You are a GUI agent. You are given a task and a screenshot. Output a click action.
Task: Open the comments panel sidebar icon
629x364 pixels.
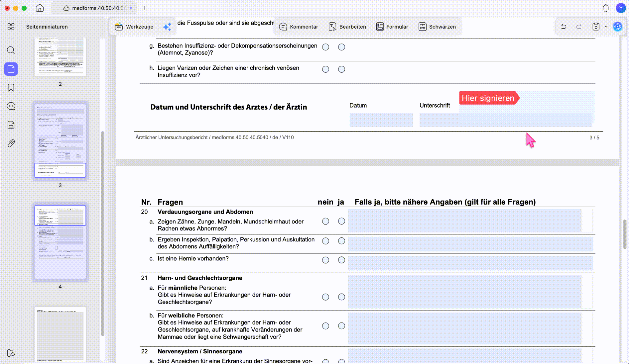pyautogui.click(x=11, y=106)
